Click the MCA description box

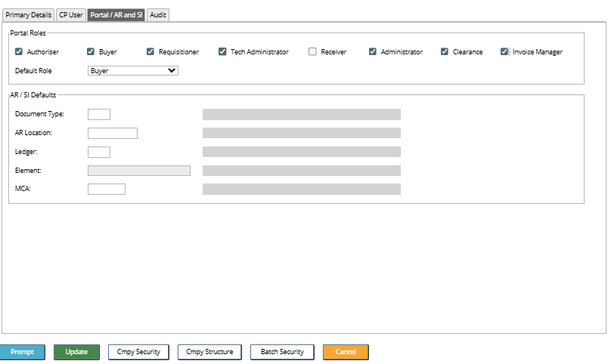pyautogui.click(x=302, y=189)
